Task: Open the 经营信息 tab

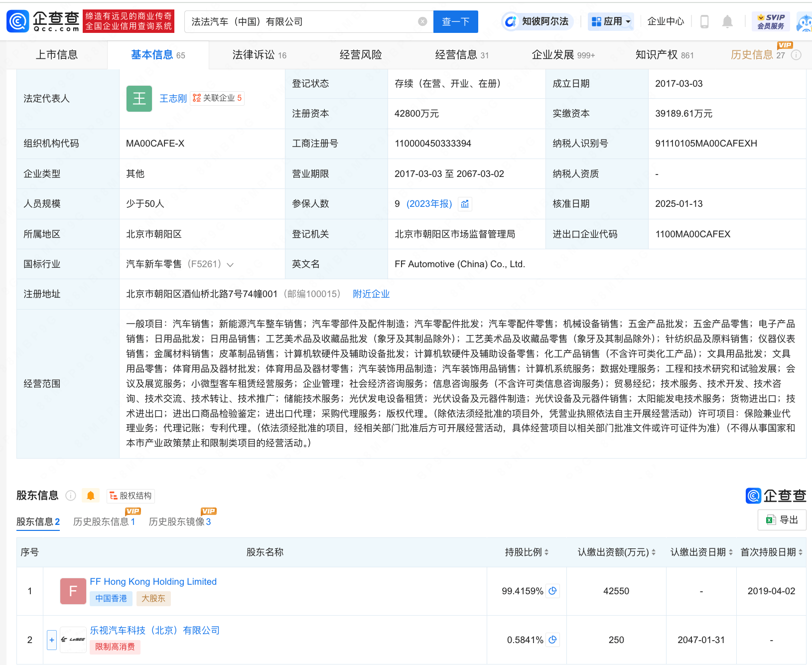Action: [x=462, y=55]
